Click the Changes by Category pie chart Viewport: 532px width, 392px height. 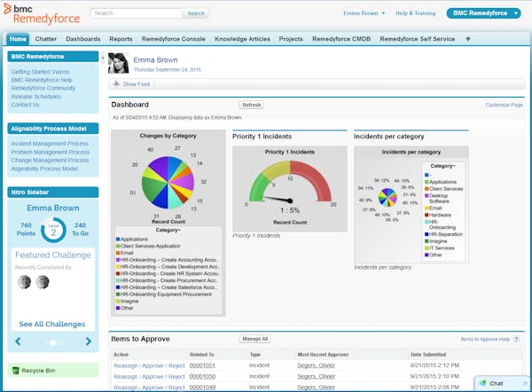click(x=168, y=183)
